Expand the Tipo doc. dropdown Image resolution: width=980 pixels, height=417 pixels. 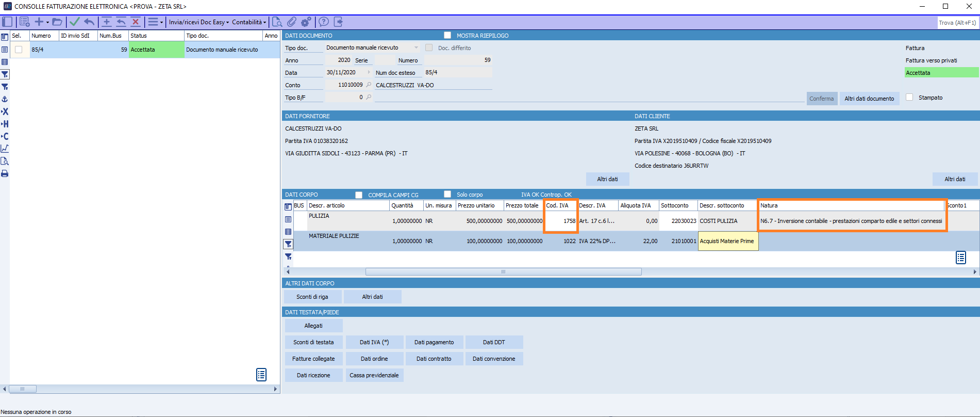pyautogui.click(x=416, y=47)
